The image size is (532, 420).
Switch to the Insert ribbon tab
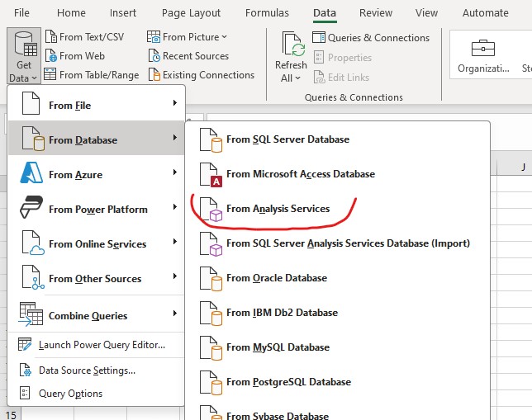coord(123,13)
